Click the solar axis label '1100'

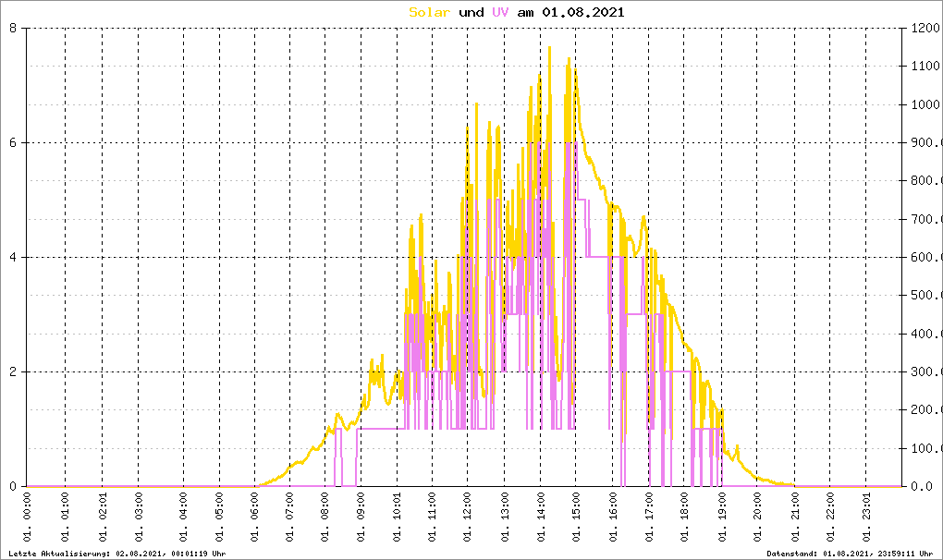tap(925, 67)
